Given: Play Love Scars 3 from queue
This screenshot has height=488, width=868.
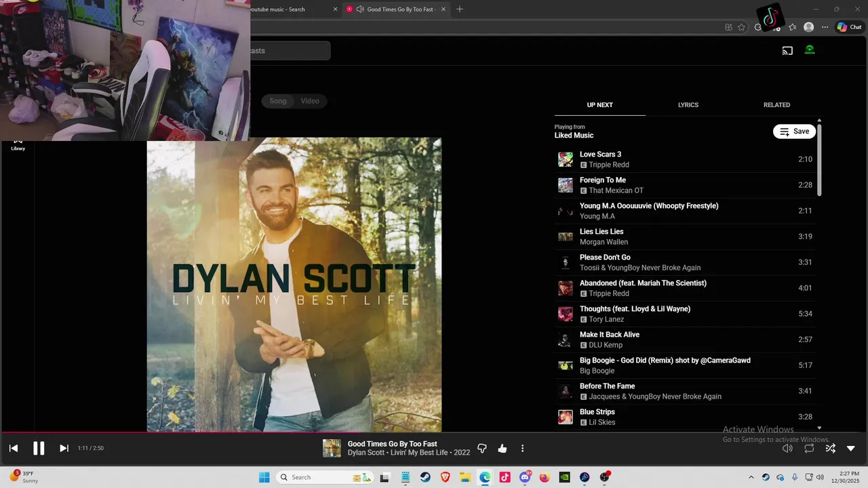Looking at the screenshot, I should (685, 159).
